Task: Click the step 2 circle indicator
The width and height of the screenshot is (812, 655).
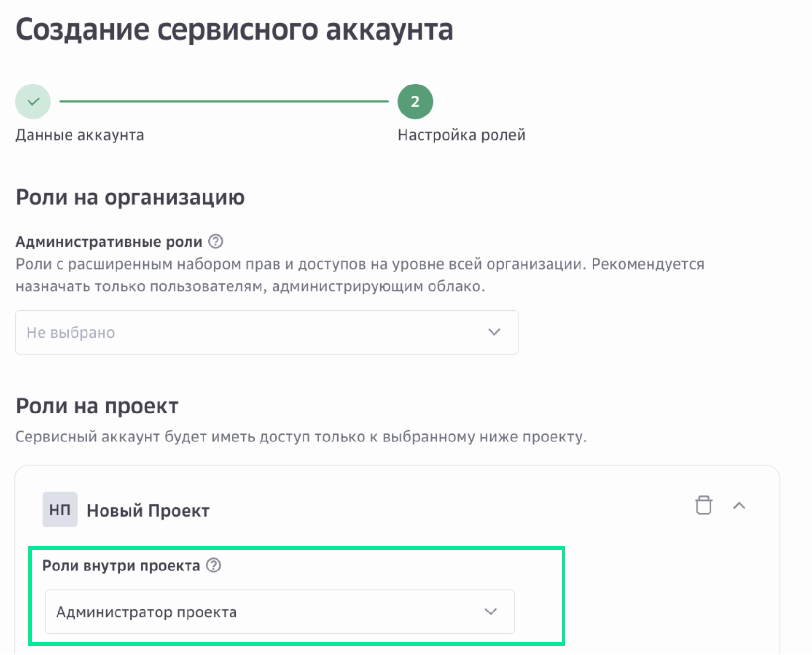Action: (414, 101)
